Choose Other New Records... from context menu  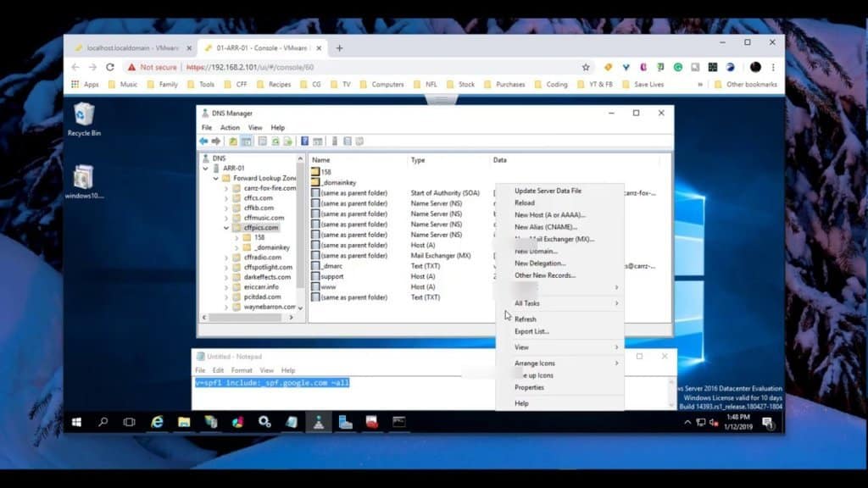pos(559,275)
